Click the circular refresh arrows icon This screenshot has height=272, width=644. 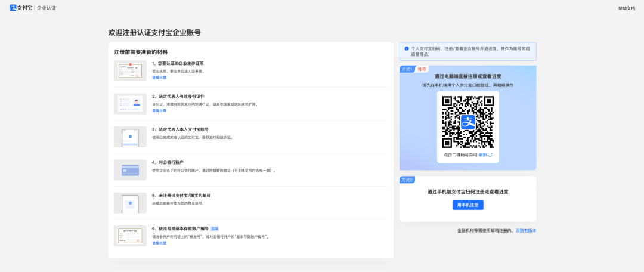[490, 155]
